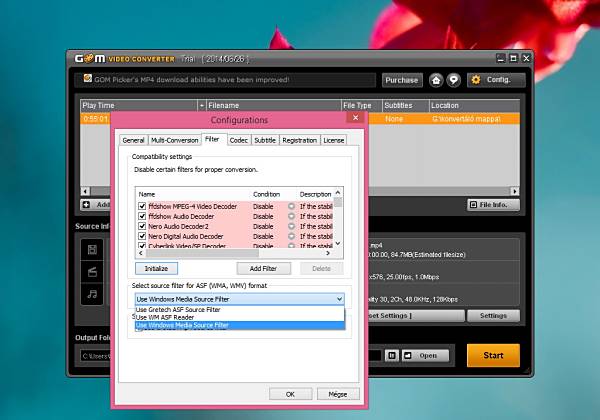Screen dimensions: 600x420
Task: Uncheck ffdshow Audio Decoder filter
Action: [142, 216]
